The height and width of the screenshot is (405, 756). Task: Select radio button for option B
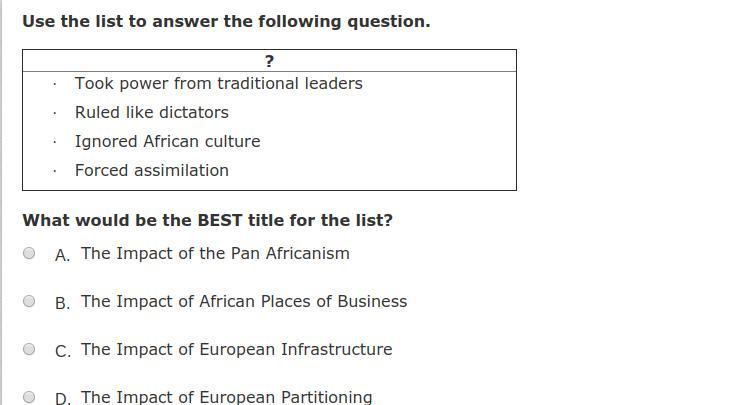[29, 301]
